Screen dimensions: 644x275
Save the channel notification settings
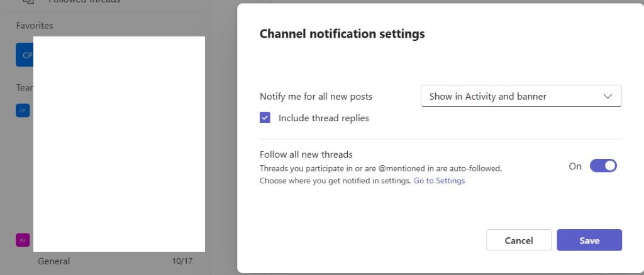[x=589, y=240]
